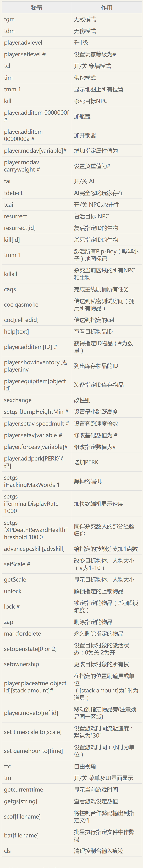This screenshot has width=143, height=868.
Task: Click the 改性别 description cell
Action: tap(107, 400)
